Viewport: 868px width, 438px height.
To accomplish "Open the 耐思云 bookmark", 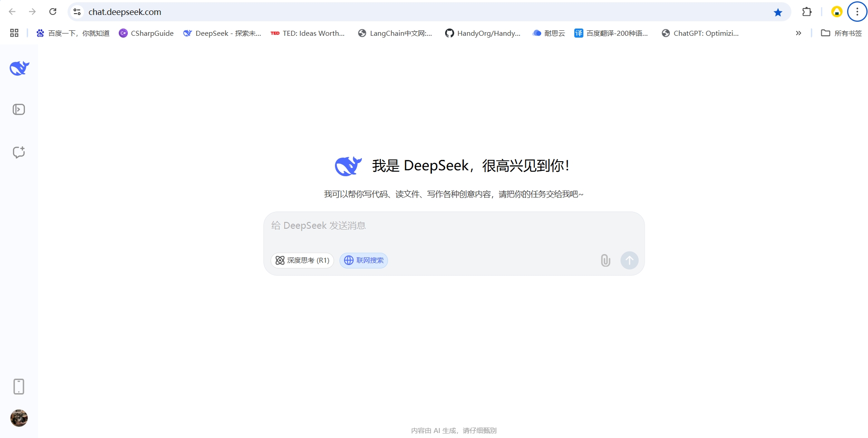I will click(549, 33).
